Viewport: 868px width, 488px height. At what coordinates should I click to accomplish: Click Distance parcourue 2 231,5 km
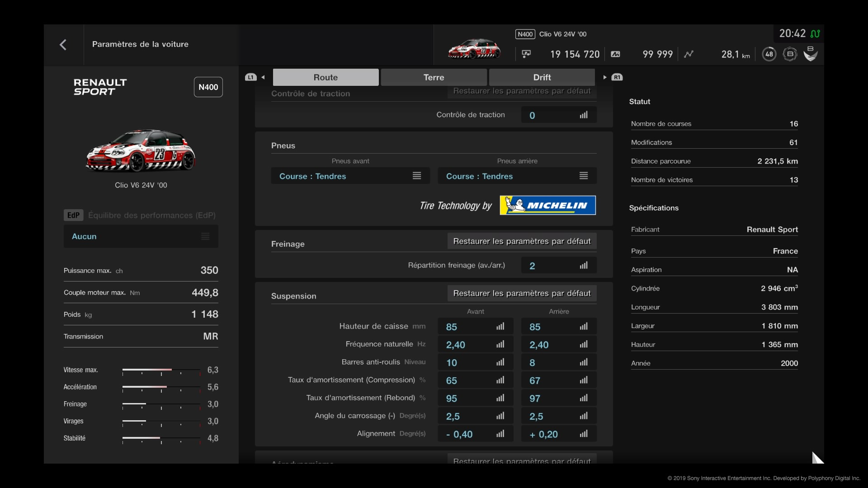(778, 161)
